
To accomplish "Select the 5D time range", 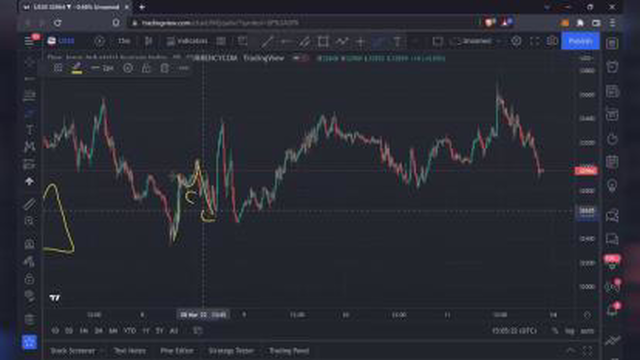I will 69,331.
